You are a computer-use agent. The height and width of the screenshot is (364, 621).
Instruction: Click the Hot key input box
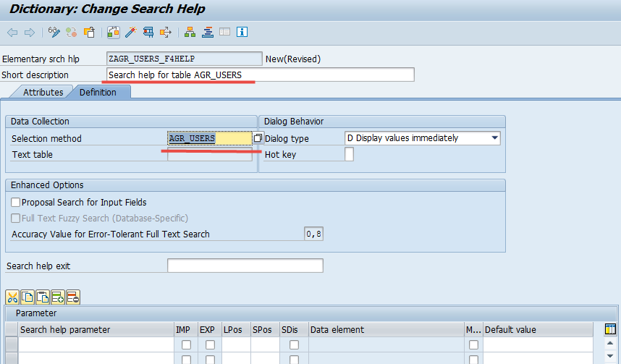(x=349, y=154)
